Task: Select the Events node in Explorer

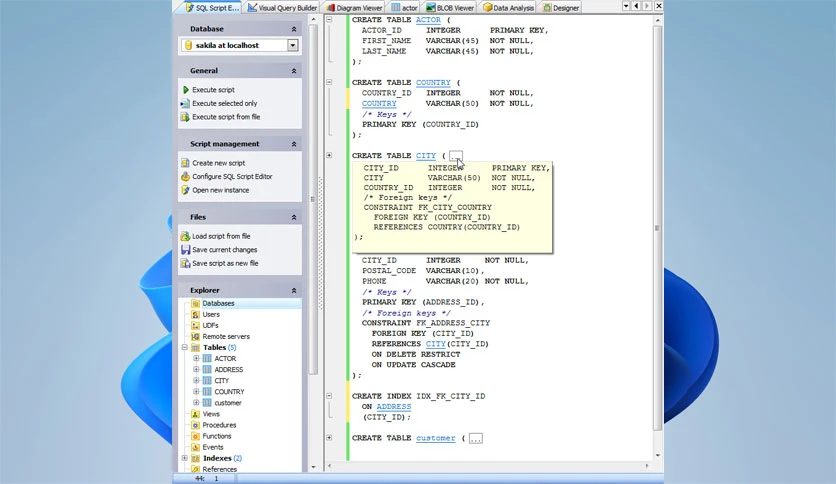Action: pyautogui.click(x=213, y=447)
